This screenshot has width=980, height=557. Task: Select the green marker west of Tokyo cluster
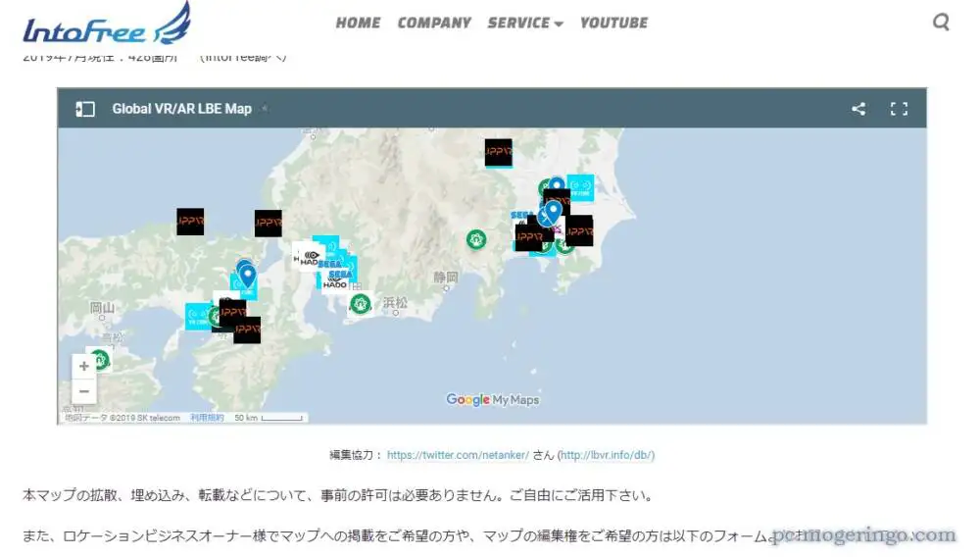[x=476, y=239]
